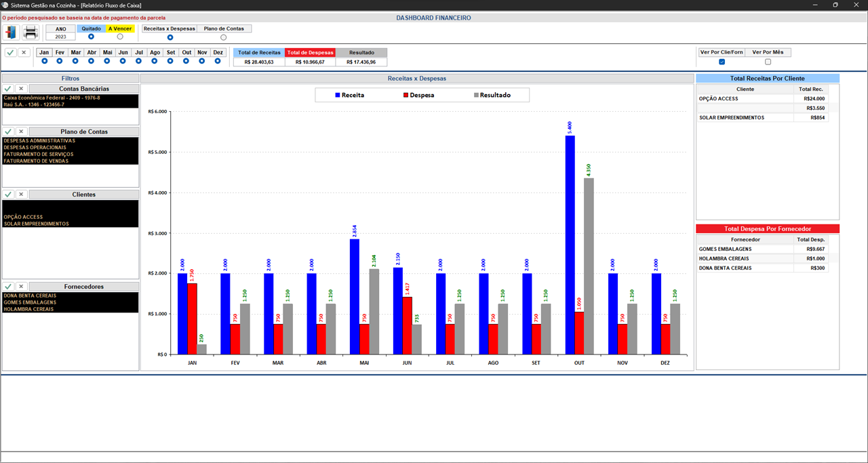
Task: Click the Clientes filter header button
Action: click(x=84, y=195)
